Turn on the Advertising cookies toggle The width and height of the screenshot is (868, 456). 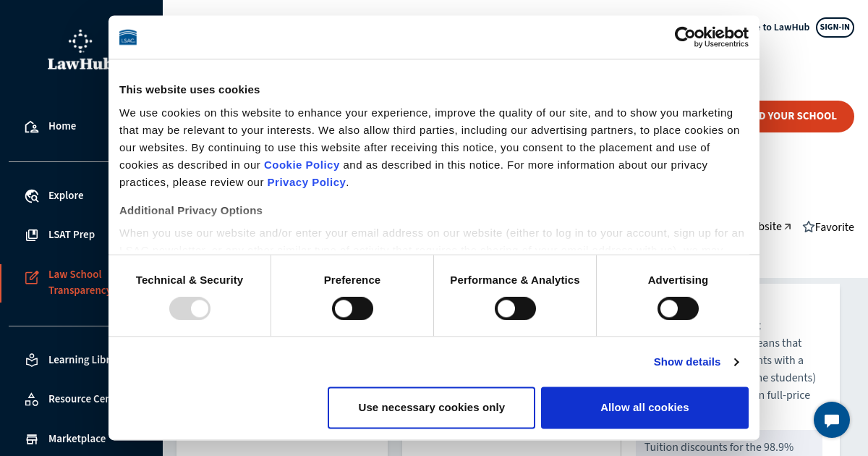[x=678, y=308]
